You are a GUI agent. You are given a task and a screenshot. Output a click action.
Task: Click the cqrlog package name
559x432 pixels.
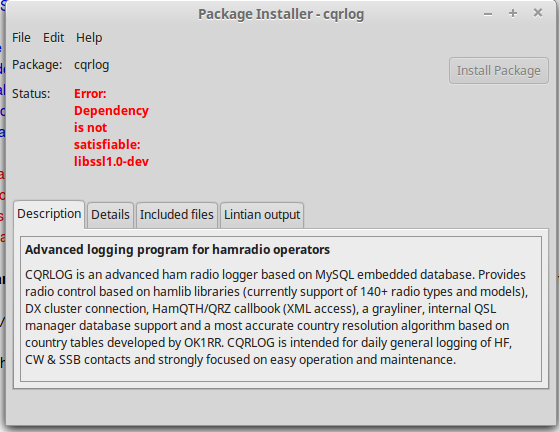tap(92, 65)
